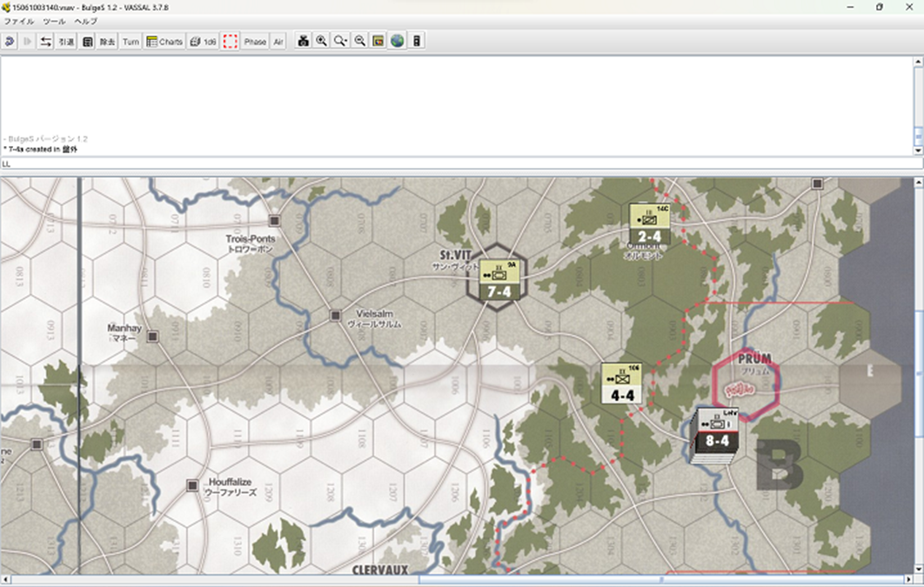Open the ファイル menu
This screenshot has height=587, width=924.
(19, 21)
